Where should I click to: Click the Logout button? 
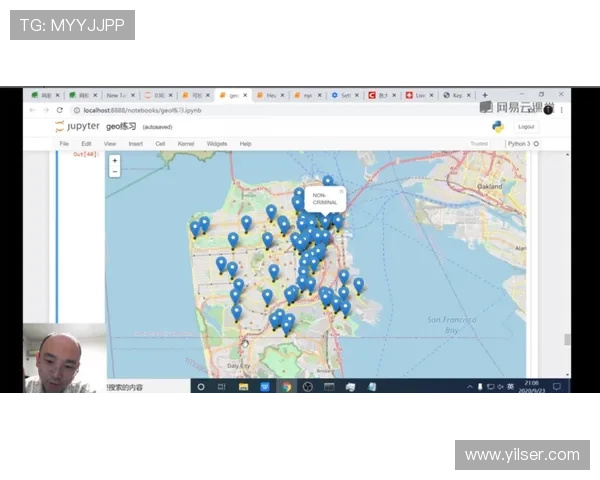click(x=526, y=127)
